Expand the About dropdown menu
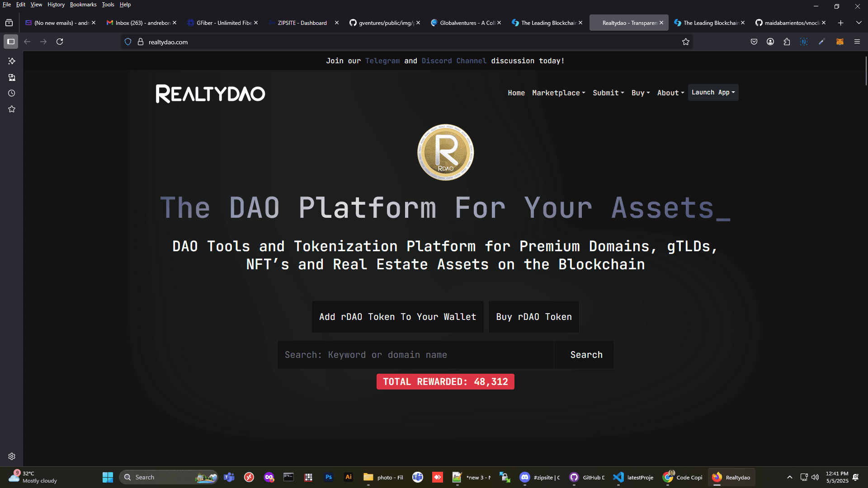 [x=670, y=93]
